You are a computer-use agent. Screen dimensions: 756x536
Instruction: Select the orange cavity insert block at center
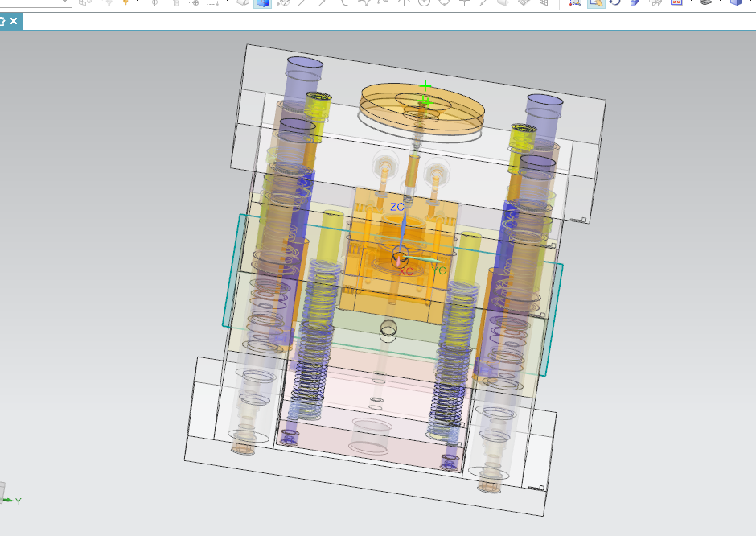coord(398,256)
